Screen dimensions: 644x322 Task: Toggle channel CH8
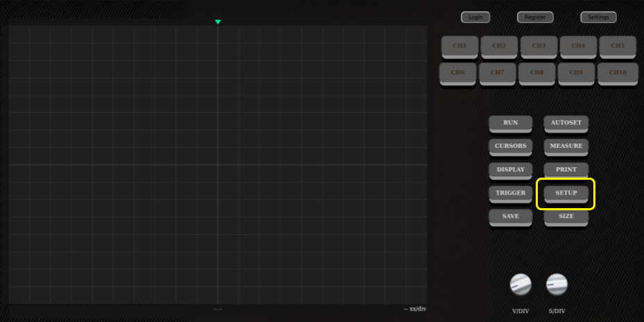click(x=537, y=74)
